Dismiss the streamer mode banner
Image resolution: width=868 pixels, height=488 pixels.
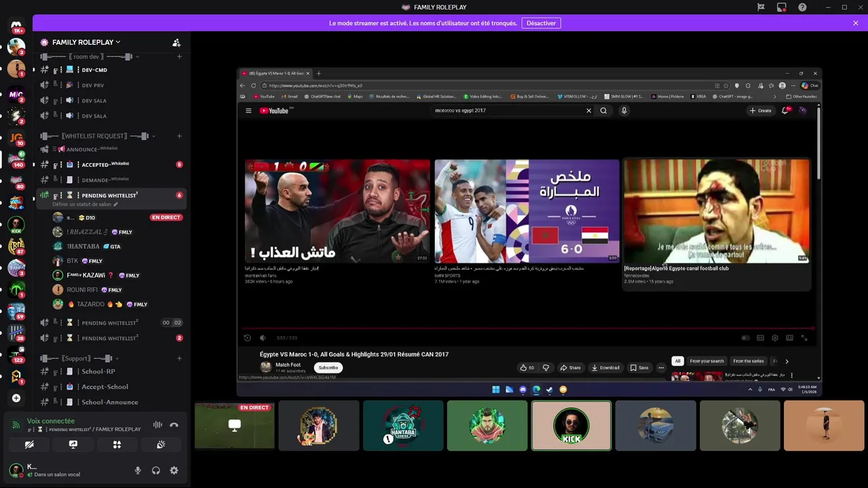click(856, 23)
